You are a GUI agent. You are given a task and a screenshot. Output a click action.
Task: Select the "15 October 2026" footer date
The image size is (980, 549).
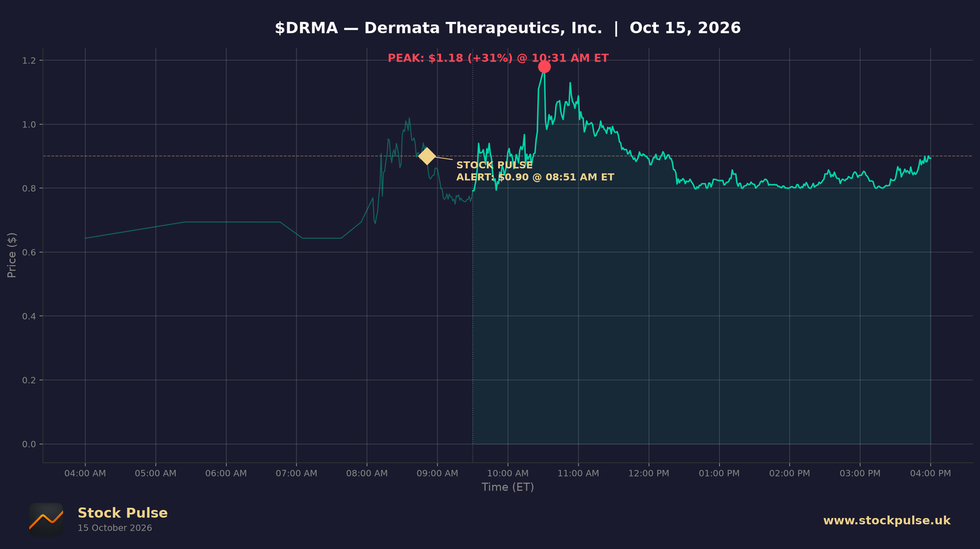pyautogui.click(x=115, y=528)
